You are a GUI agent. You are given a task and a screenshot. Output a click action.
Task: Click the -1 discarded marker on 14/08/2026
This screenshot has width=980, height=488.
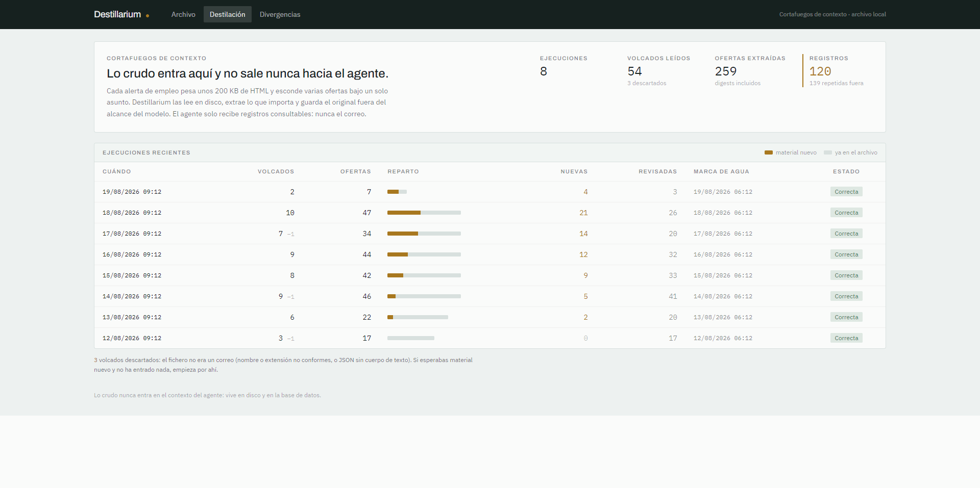pos(290,297)
